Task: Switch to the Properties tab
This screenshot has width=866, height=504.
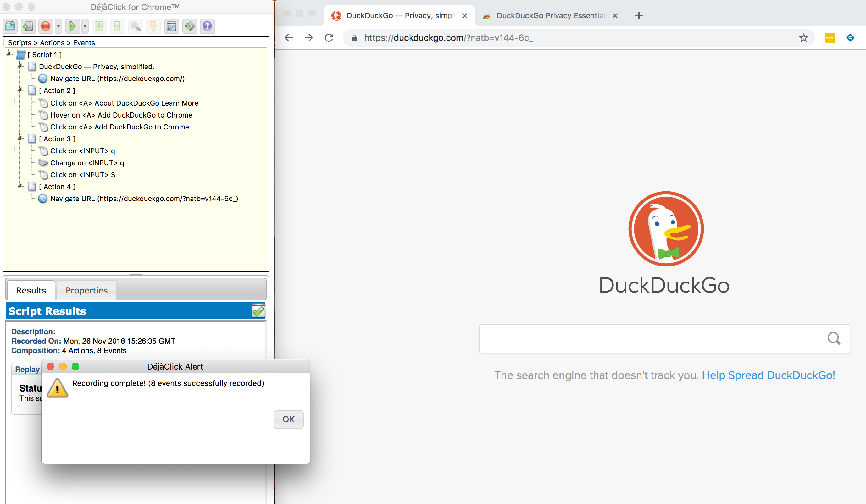Action: pos(86,290)
